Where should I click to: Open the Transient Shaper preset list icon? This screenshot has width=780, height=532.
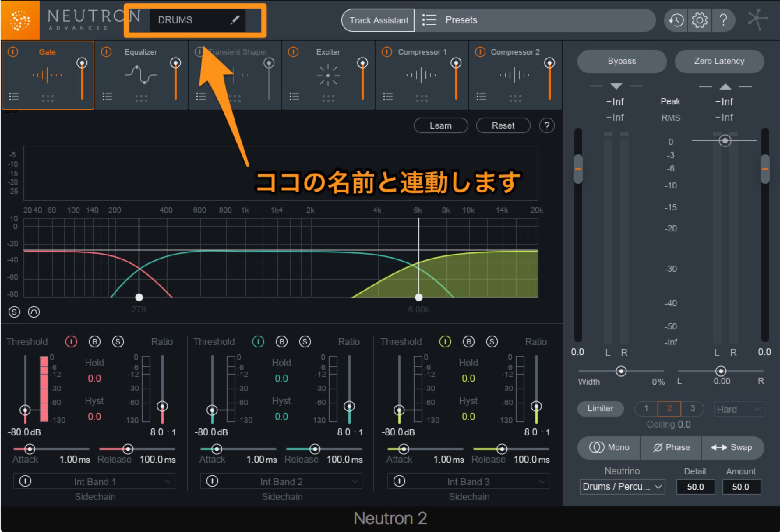point(201,97)
